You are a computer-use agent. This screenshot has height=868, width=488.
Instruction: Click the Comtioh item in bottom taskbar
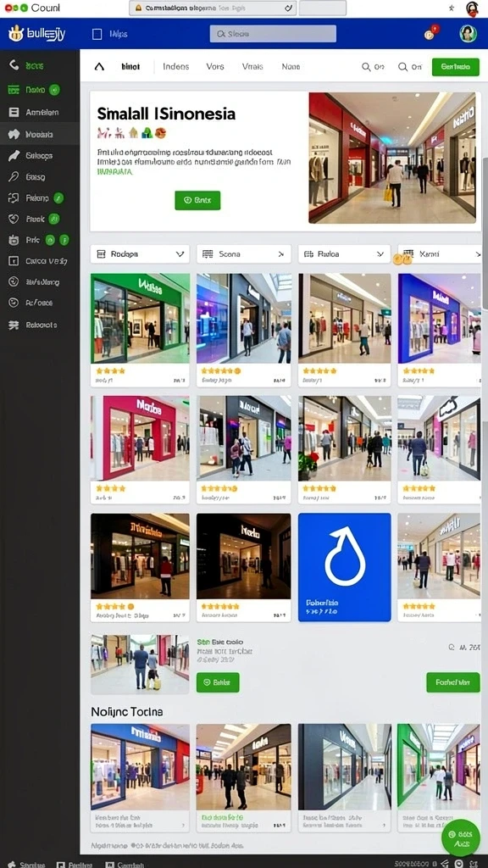coord(125,864)
